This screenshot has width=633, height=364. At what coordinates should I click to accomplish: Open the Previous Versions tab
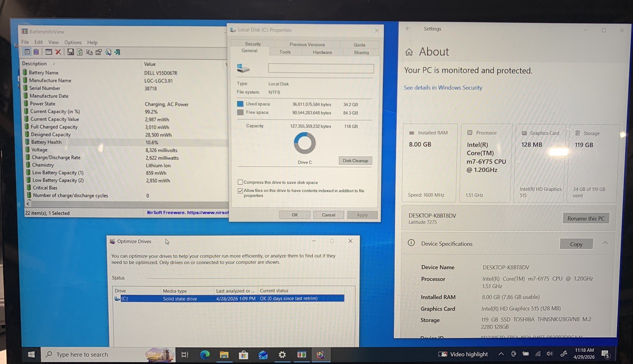coord(307,44)
